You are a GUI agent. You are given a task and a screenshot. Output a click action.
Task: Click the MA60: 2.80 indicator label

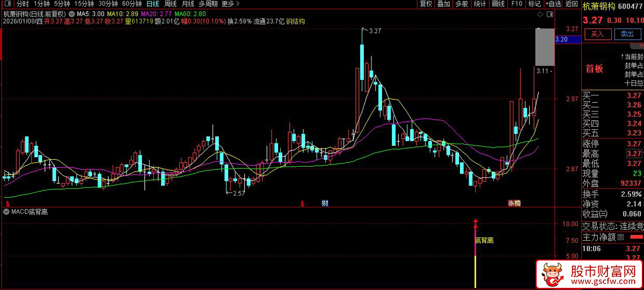point(191,13)
